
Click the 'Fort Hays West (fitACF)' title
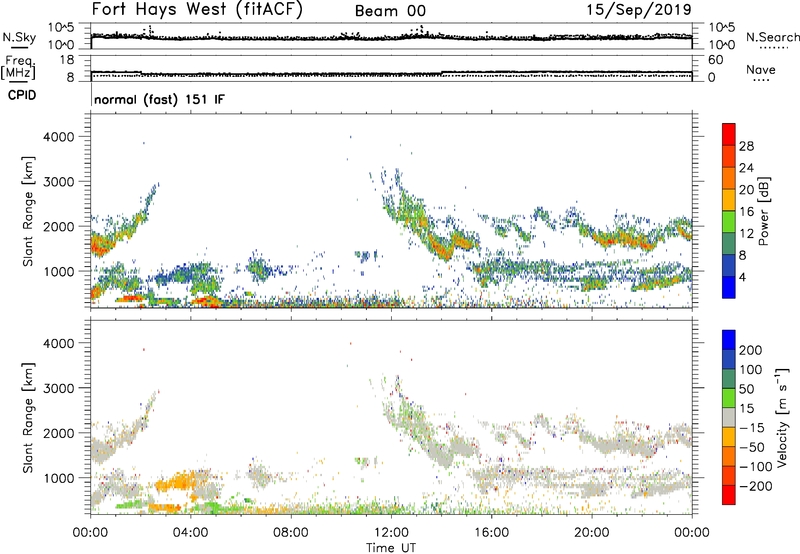point(197,10)
